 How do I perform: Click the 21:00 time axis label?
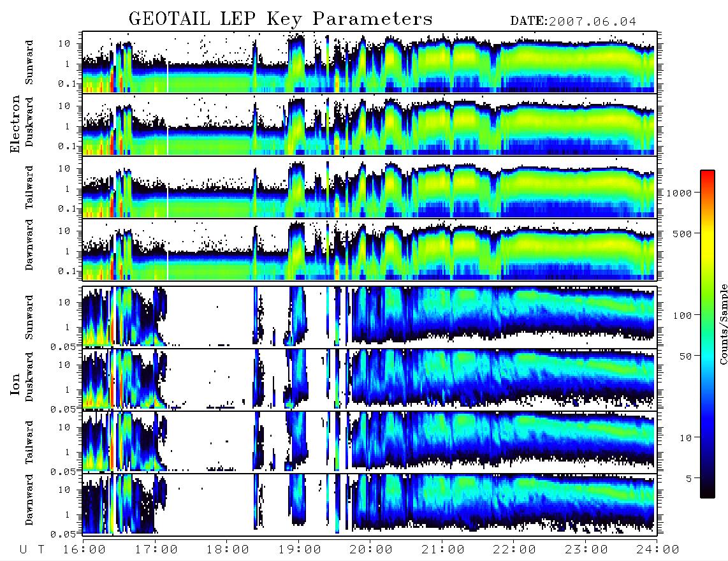(444, 550)
